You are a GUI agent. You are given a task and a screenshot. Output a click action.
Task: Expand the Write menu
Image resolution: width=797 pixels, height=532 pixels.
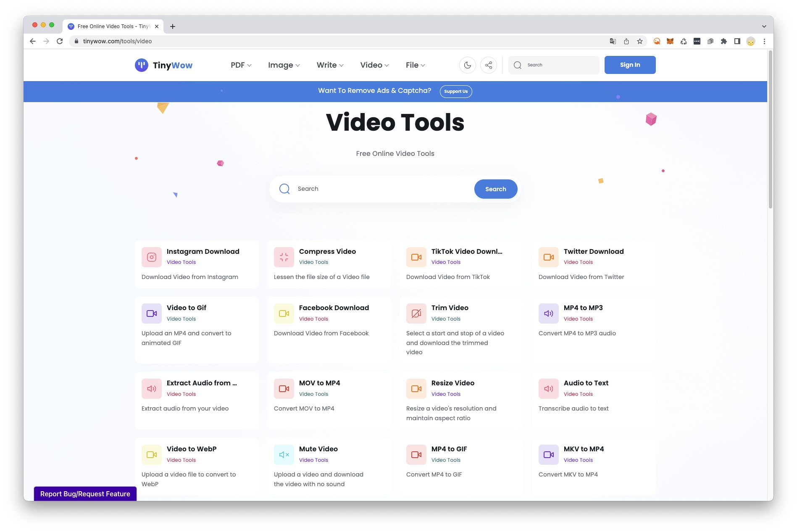pyautogui.click(x=330, y=65)
